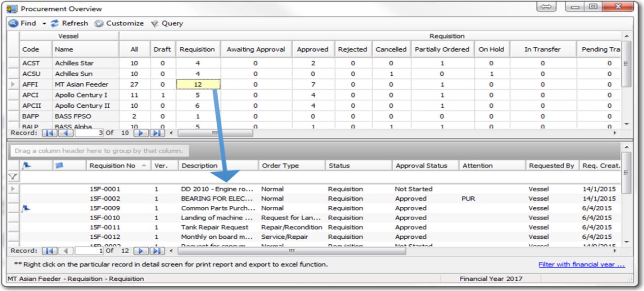This screenshot has width=644, height=291.
Task: Click requisition number 15F-0012
Action: (x=105, y=237)
